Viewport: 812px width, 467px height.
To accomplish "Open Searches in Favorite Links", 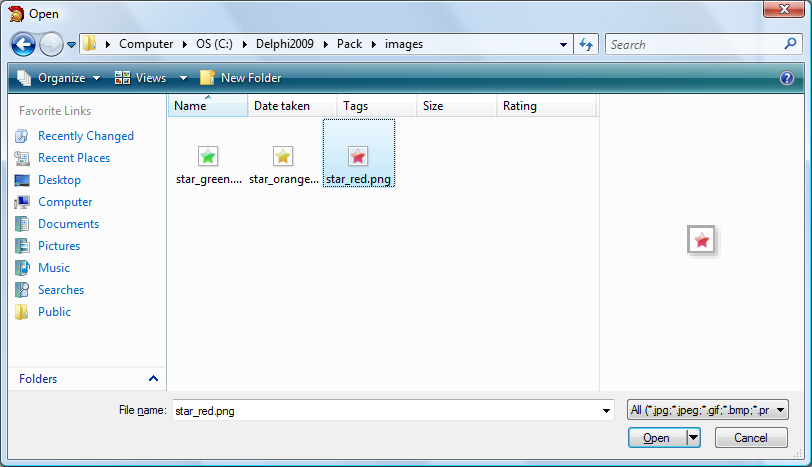I will (61, 290).
